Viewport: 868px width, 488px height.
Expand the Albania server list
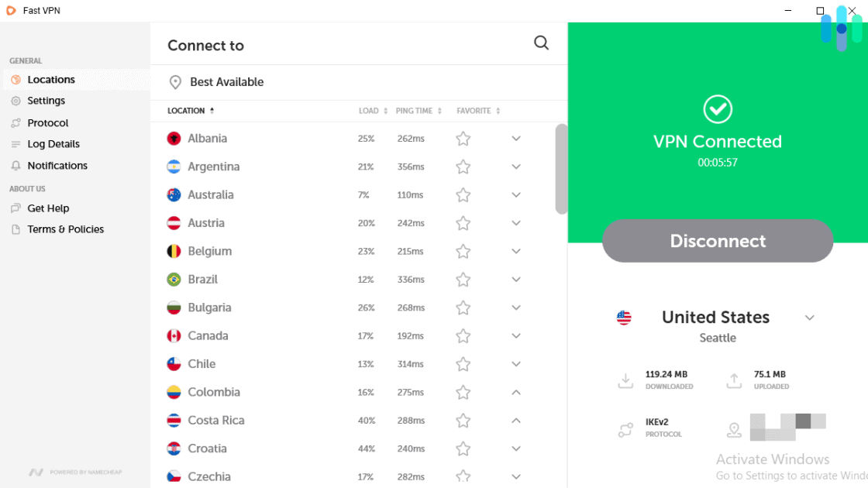pos(516,138)
